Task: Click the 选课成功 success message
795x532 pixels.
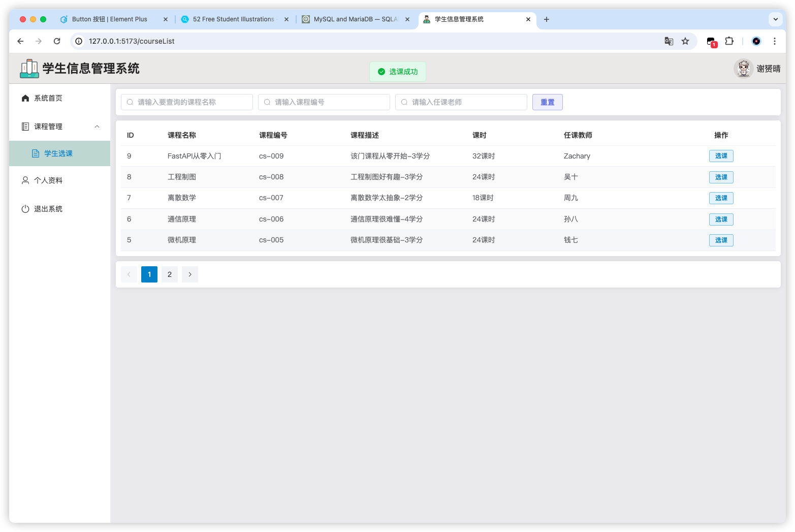Action: coord(398,72)
